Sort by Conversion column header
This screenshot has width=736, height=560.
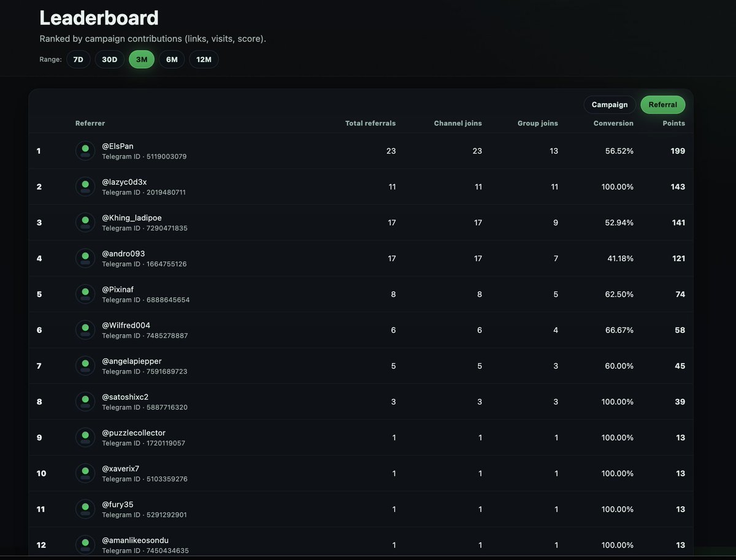(613, 123)
